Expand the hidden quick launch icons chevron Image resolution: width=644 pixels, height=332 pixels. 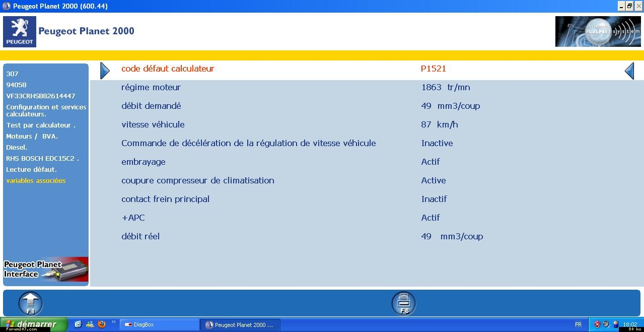(x=113, y=322)
